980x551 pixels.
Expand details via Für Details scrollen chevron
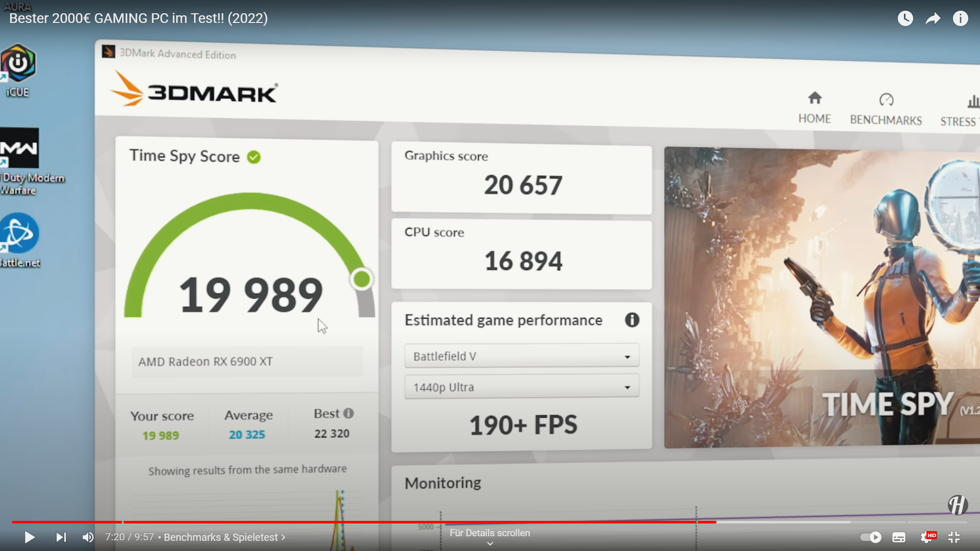(489, 544)
